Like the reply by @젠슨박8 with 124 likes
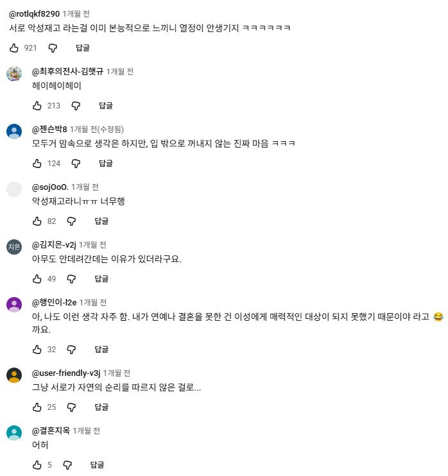Image resolution: width=448 pixels, height=476 pixels. [37, 164]
